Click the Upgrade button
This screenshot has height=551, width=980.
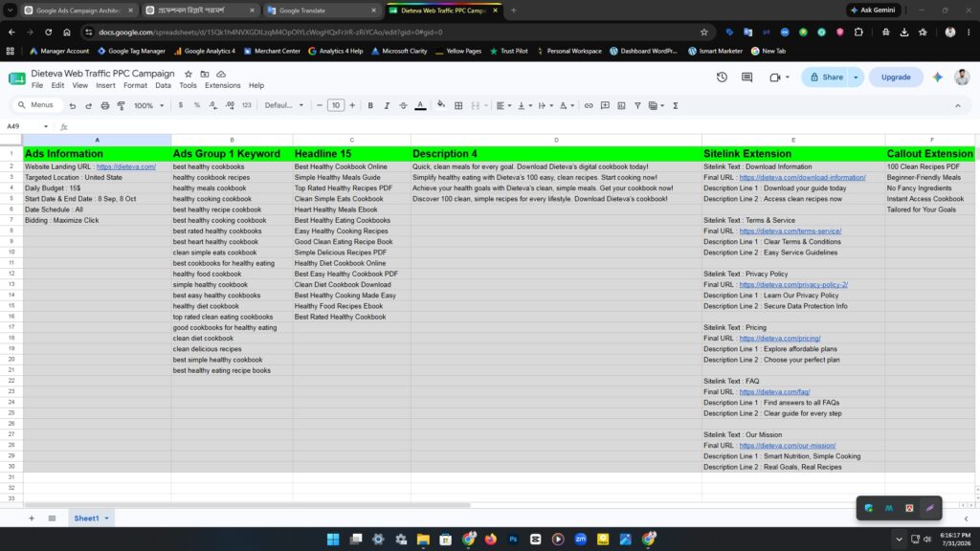pyautogui.click(x=896, y=77)
